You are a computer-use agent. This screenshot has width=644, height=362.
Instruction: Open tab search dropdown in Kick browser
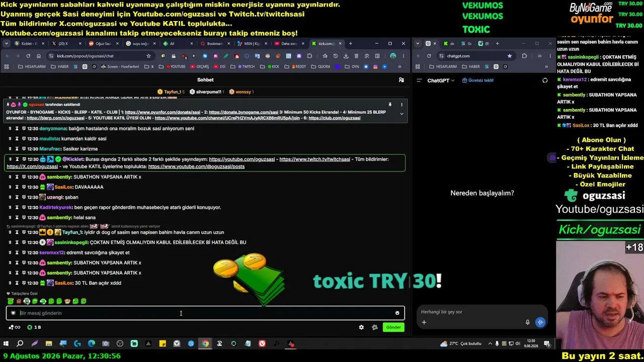coord(7,44)
